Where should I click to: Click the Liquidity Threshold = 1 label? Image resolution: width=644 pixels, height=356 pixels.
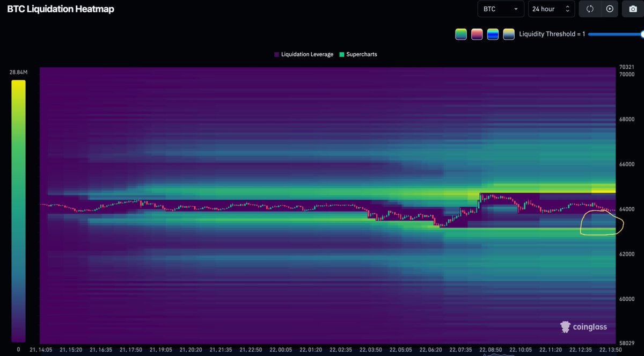(552, 34)
